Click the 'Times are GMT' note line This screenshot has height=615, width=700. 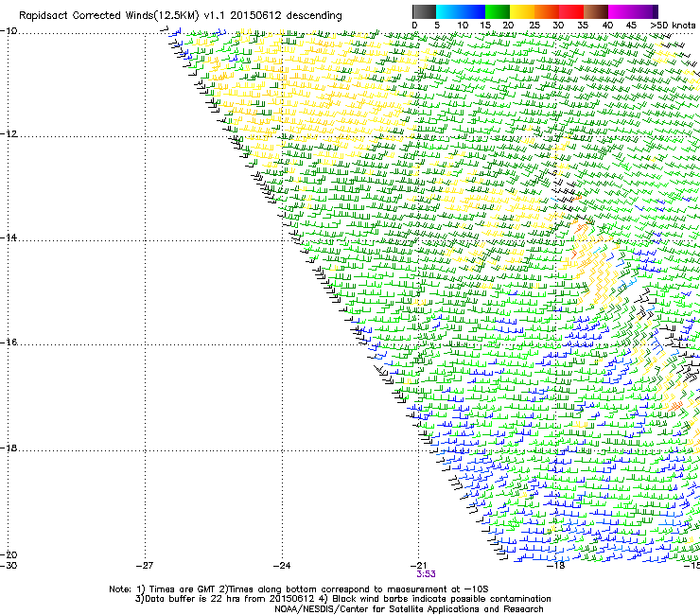click(x=299, y=589)
